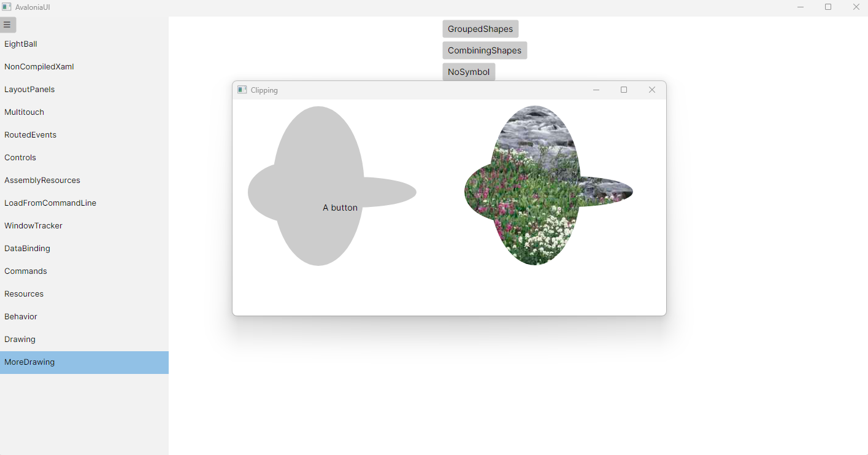Open the CombiningShapes demo
This screenshot has width=868, height=455.
point(485,50)
